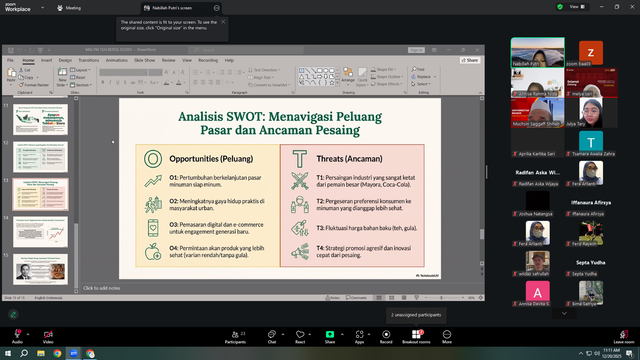Toggle Comments in PowerPoint status bar

point(356,298)
